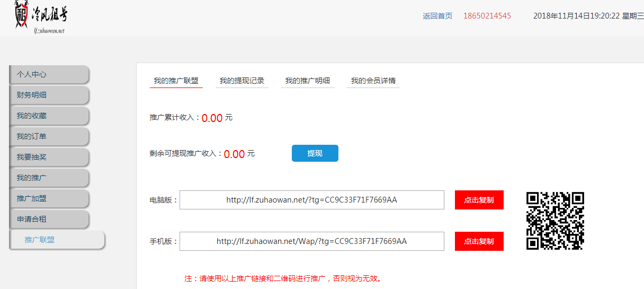Select the highlighted 推广联盟 sidebar item
644x289 pixels.
point(57,240)
